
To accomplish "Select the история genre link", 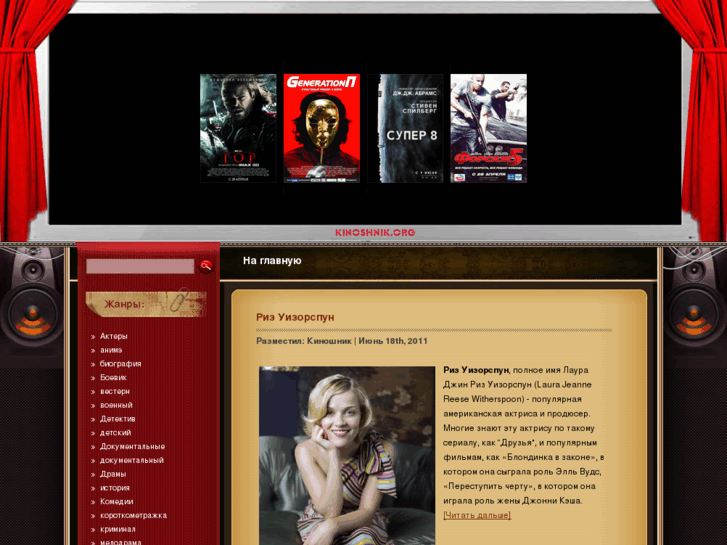I will coord(115,488).
